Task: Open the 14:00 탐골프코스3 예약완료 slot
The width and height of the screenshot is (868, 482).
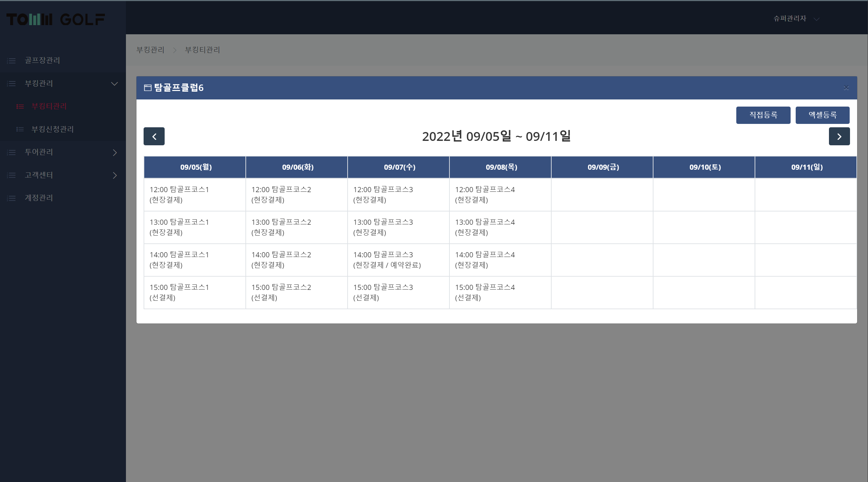Action: coord(387,260)
